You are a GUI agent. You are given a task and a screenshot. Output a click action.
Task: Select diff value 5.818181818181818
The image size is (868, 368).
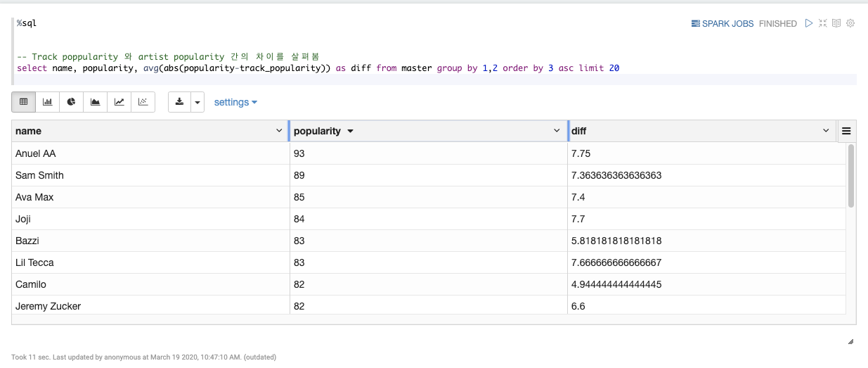(706, 241)
